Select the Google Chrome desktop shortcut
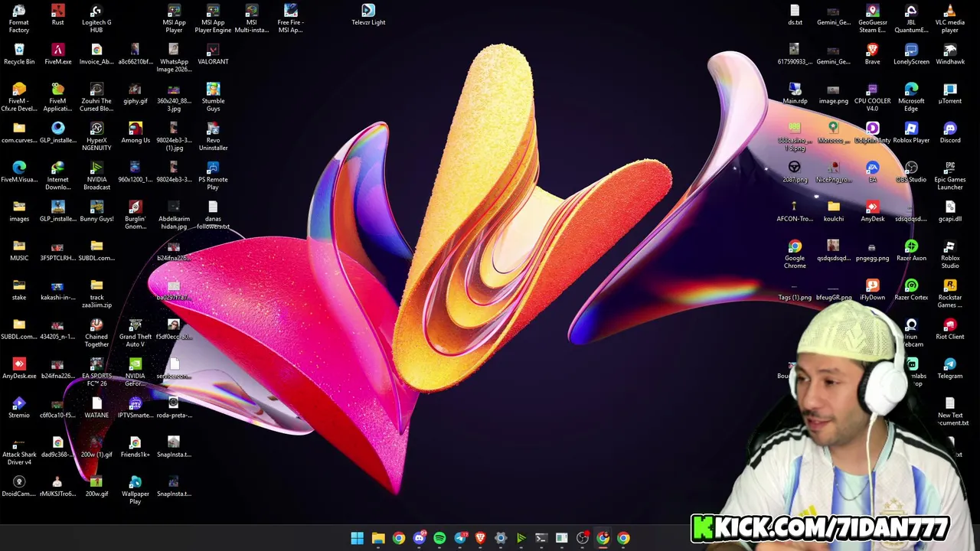Screen dimensions: 980x551 [x=795, y=254]
